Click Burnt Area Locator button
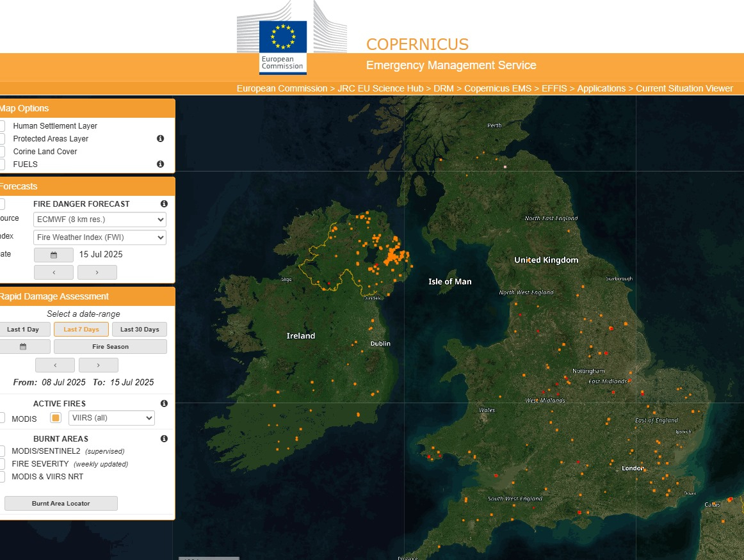The image size is (744, 560). (61, 504)
